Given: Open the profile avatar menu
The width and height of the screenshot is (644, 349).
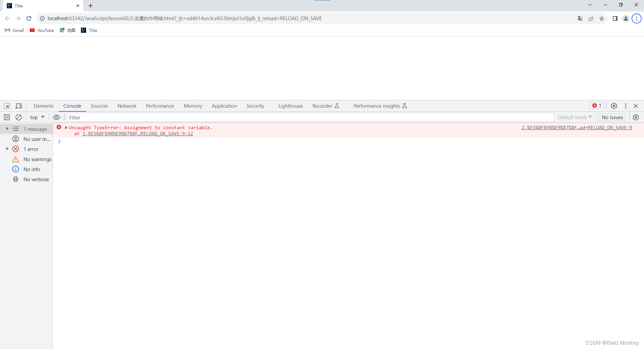Looking at the screenshot, I should tap(626, 18).
